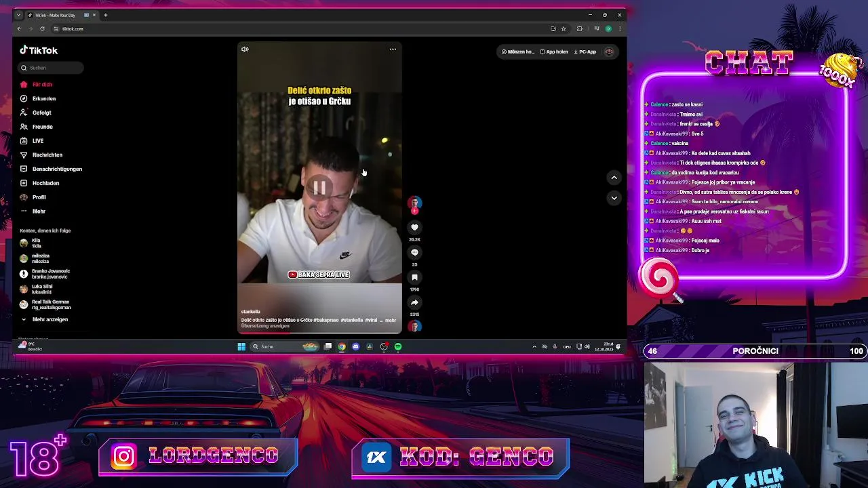Go to previous video with up chevron
Screen dimensions: 868x488
[x=614, y=178]
